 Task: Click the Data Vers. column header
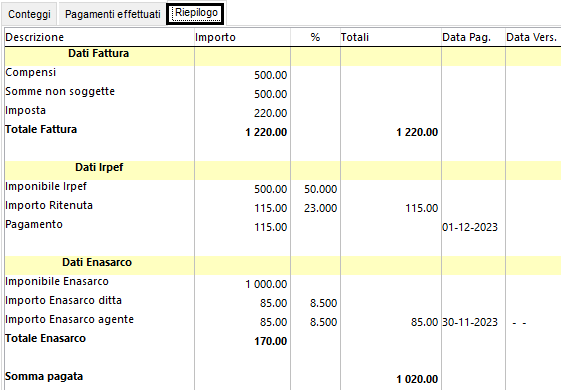click(533, 37)
